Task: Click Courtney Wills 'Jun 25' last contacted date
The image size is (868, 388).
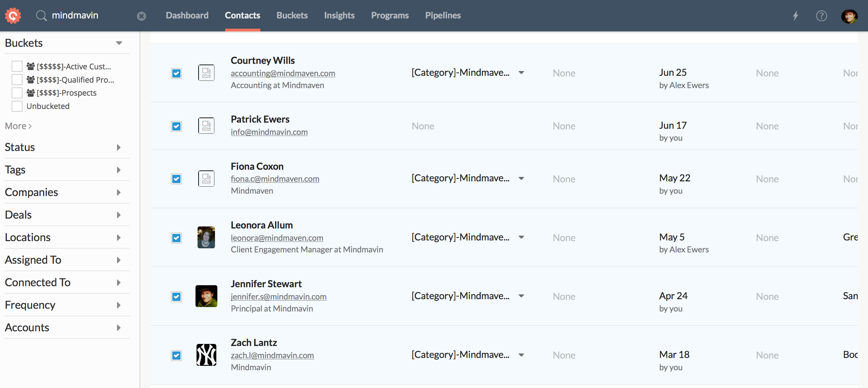Action: (x=673, y=72)
